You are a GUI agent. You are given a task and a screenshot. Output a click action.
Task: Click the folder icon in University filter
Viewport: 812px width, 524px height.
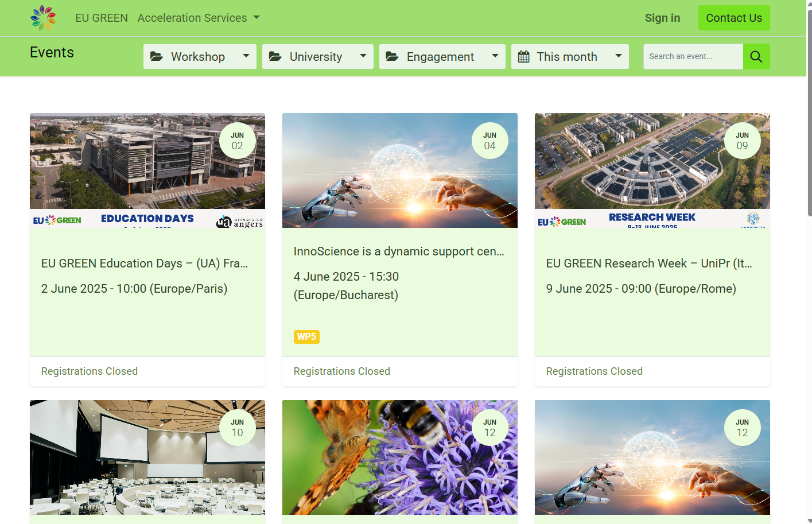275,56
